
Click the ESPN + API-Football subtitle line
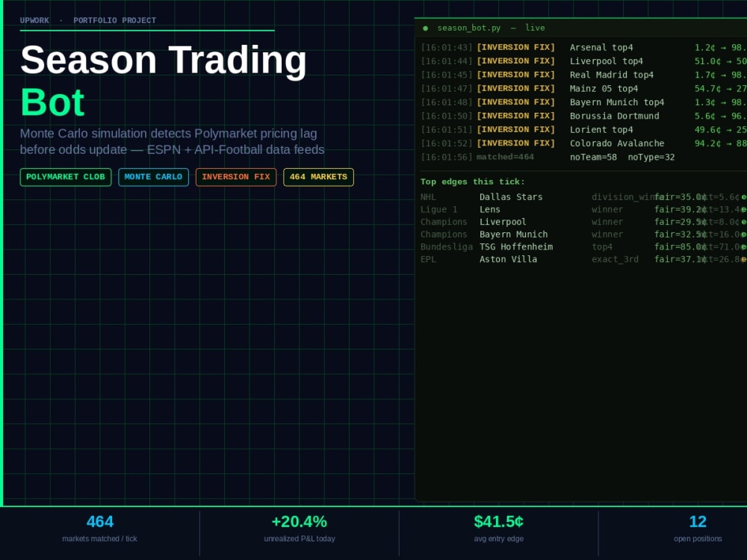pos(172,149)
